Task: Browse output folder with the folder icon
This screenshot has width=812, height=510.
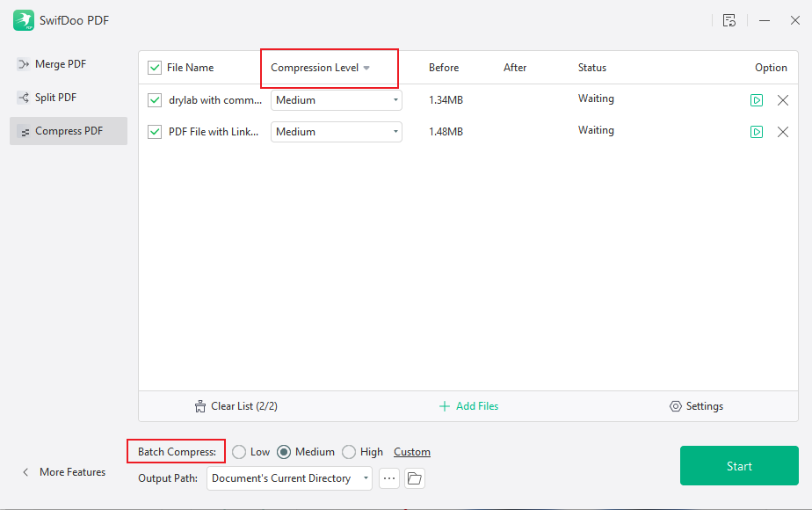Action: pos(414,477)
